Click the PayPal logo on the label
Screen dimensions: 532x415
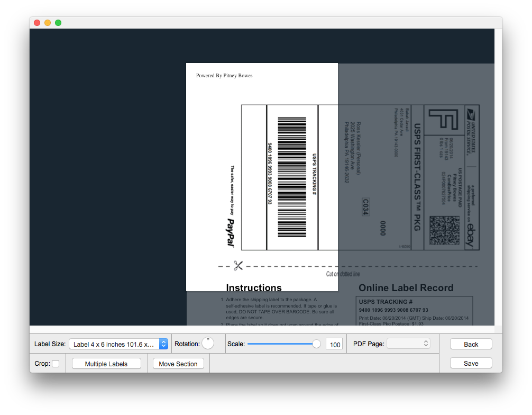[x=231, y=232]
